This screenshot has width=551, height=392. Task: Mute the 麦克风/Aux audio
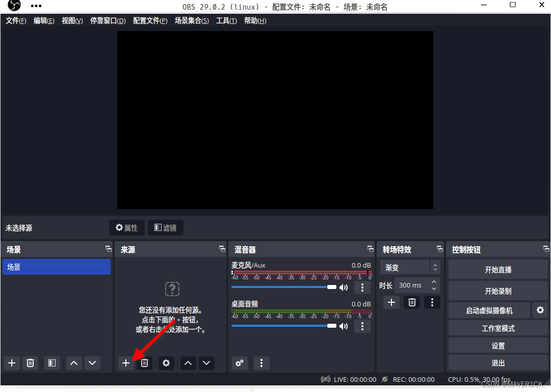tap(344, 288)
